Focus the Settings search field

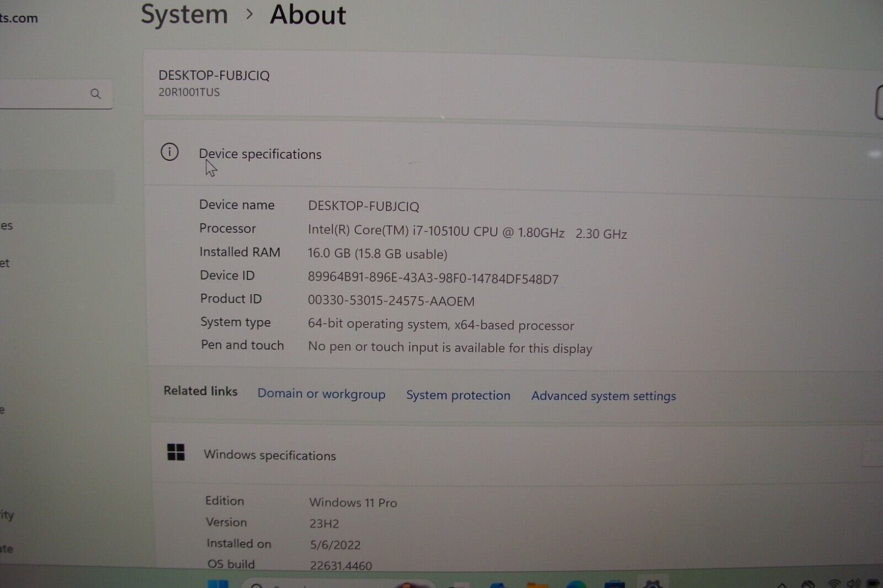(x=55, y=94)
